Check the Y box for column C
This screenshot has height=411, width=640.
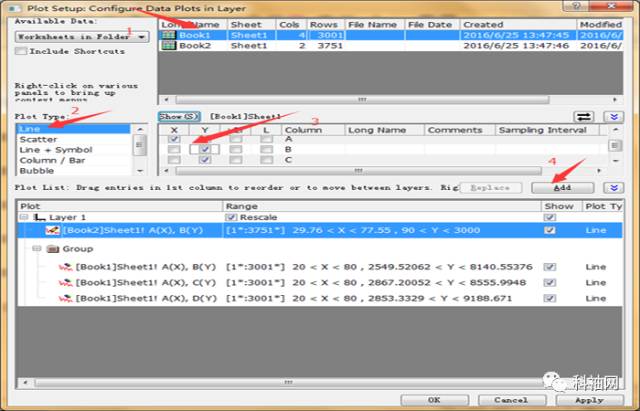pyautogui.click(x=205, y=160)
